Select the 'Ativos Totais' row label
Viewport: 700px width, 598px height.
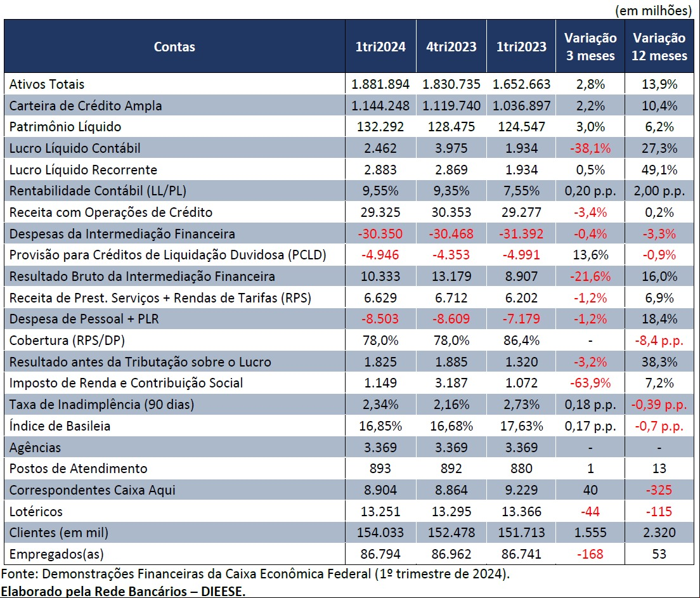tap(47, 84)
